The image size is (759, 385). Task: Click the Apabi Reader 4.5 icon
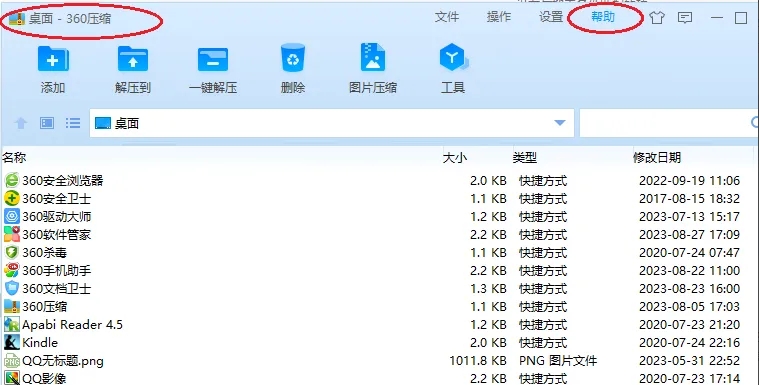pos(12,324)
